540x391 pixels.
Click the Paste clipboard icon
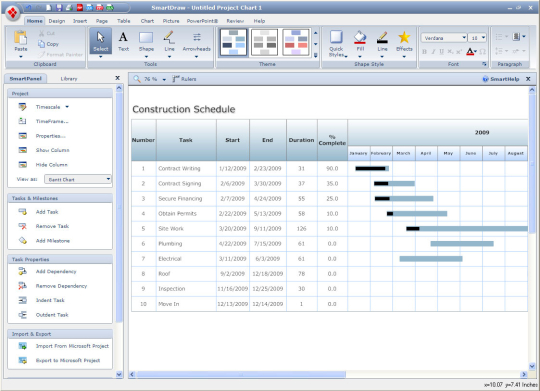21,38
